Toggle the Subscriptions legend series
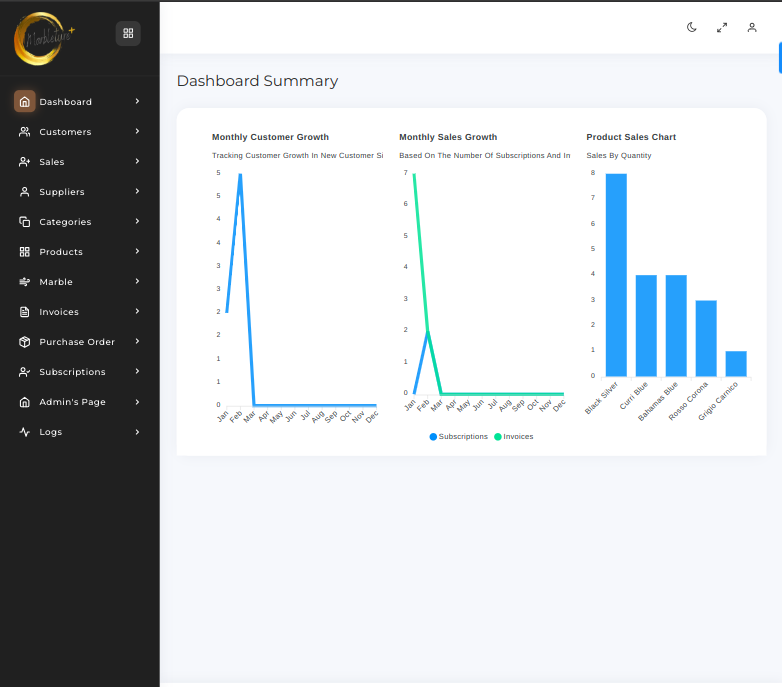 pos(458,436)
